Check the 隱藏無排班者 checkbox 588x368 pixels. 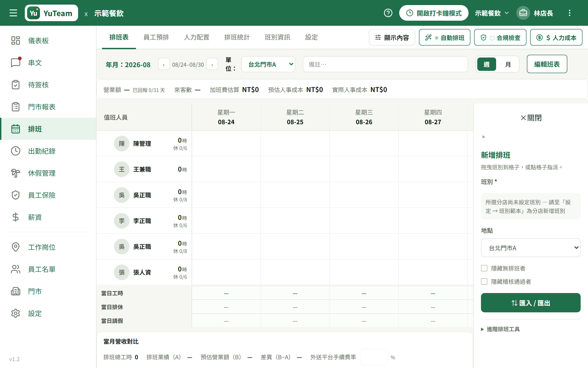(x=484, y=268)
